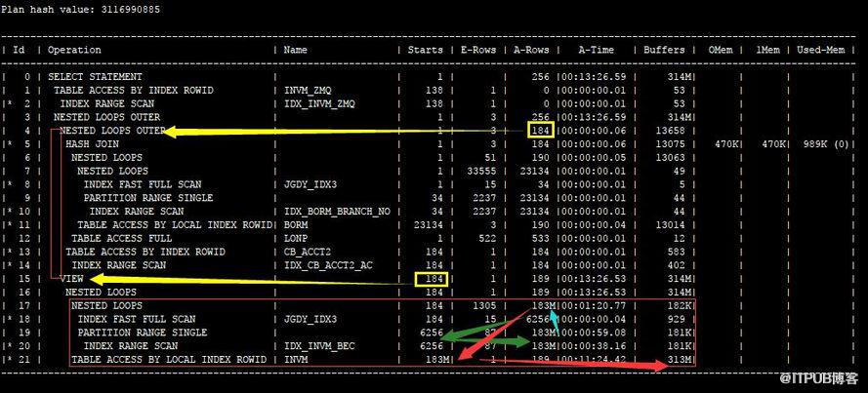This screenshot has height=393, width=868.
Task: Click the Name column header
Action: 296,50
